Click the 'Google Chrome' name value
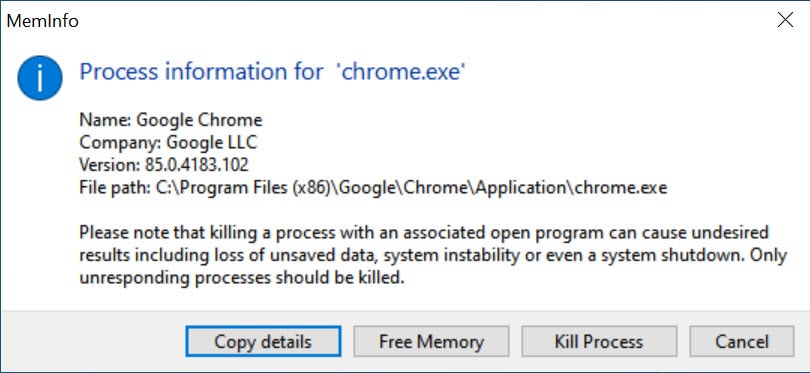 (199, 120)
